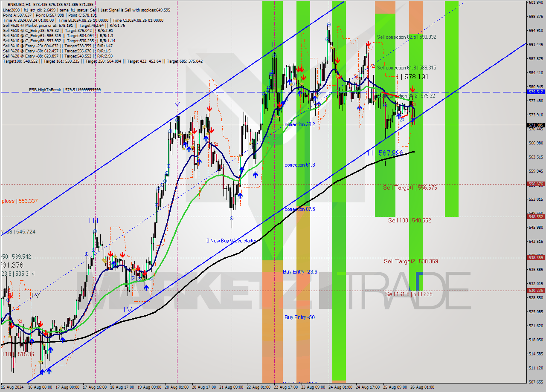Click the 'Sell correction 87.5 | 593.932' label
This screenshot has height=392, width=546.
pos(407,37)
